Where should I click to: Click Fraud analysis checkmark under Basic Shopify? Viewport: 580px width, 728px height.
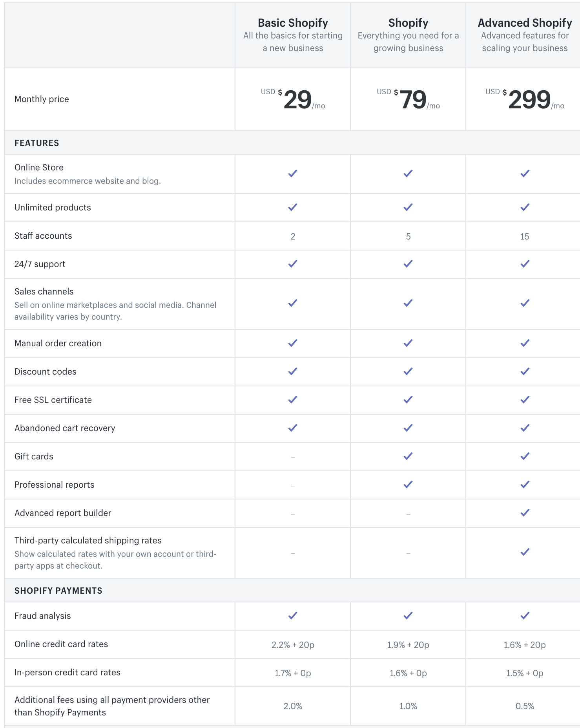coord(293,616)
